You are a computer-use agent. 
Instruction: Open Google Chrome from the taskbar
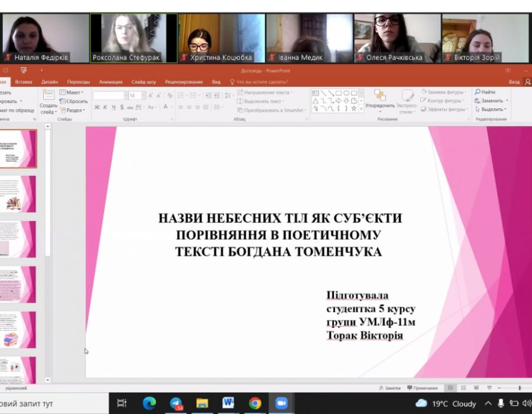(255, 403)
